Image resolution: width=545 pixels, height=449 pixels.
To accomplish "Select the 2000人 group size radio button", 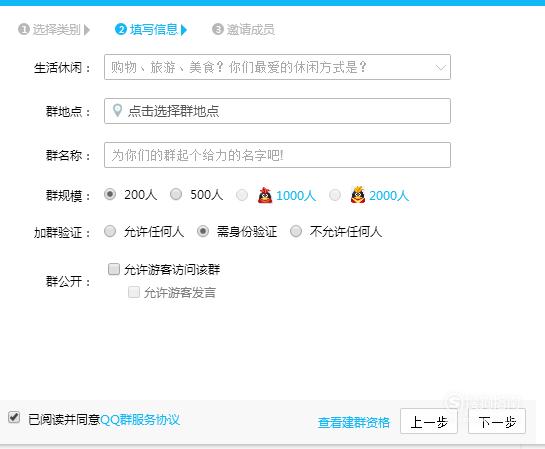I will pyautogui.click(x=335, y=195).
